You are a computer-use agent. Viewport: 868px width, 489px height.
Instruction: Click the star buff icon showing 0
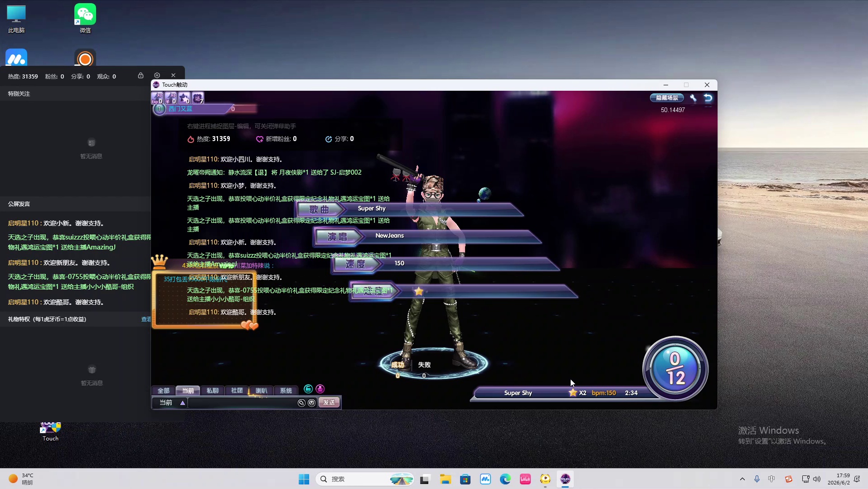(184, 98)
